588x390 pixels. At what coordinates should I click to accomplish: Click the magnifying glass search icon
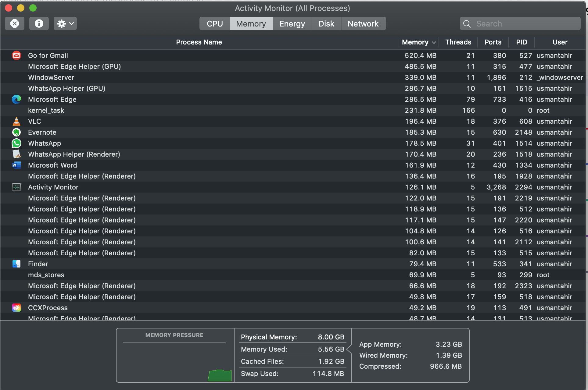pyautogui.click(x=467, y=24)
